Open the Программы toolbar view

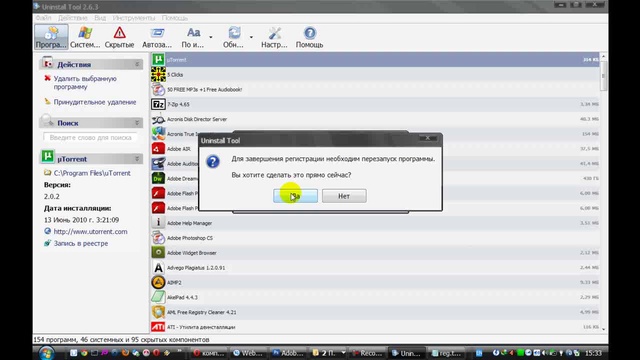[51, 37]
